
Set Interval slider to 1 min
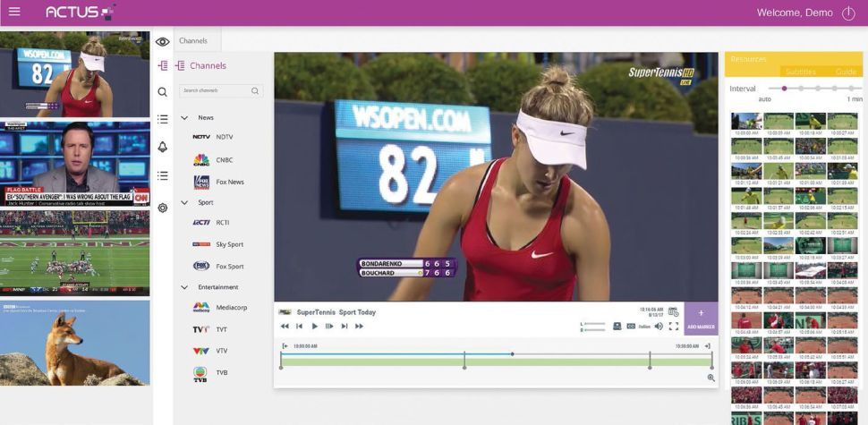click(855, 89)
